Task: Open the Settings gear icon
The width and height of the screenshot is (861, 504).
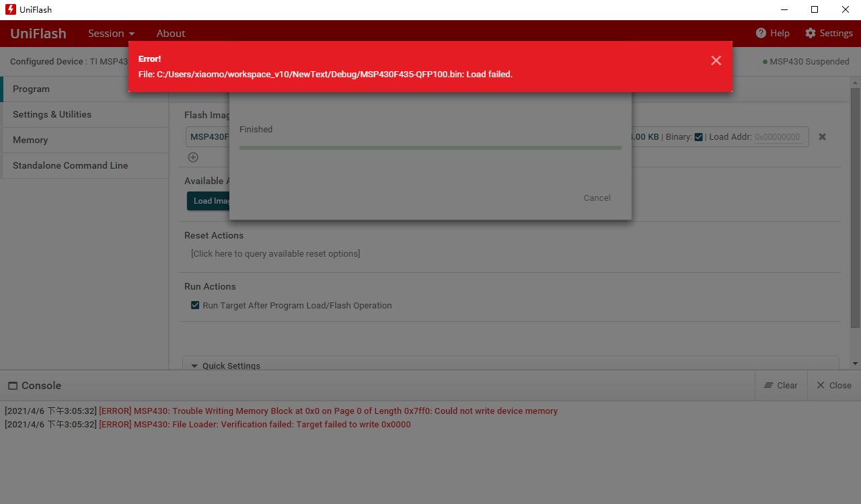Action: [x=810, y=33]
